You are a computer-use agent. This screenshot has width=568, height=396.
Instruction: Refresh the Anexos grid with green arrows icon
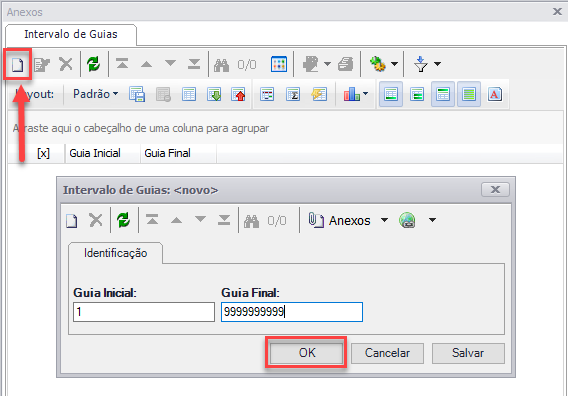(93, 64)
